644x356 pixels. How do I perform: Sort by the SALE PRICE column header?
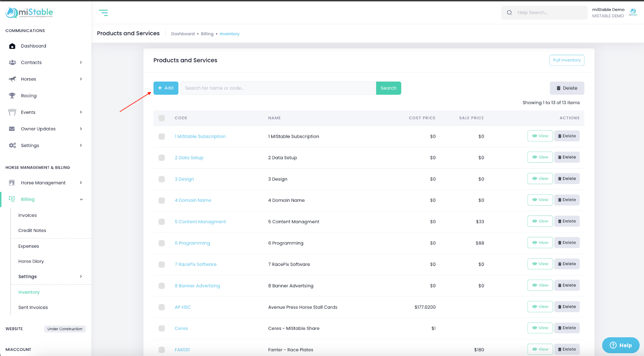(471, 118)
